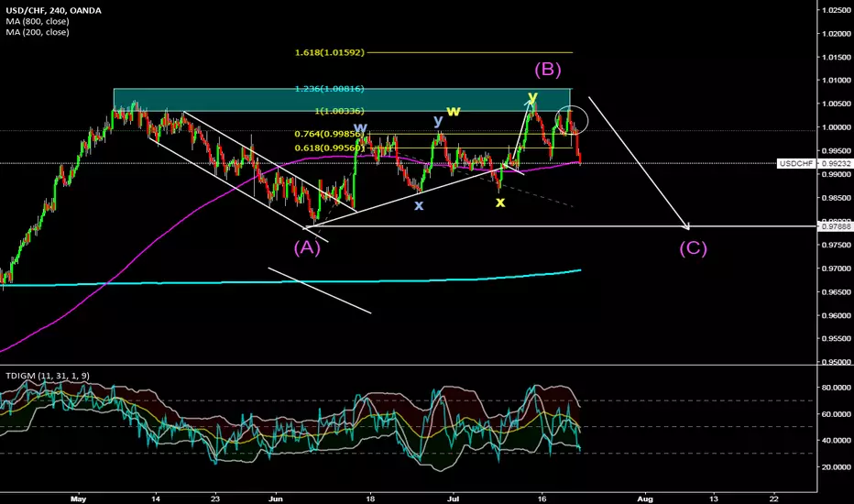Select the pink (A) wave label
Image resolution: width=854 pixels, height=504 pixels.
click(x=307, y=248)
